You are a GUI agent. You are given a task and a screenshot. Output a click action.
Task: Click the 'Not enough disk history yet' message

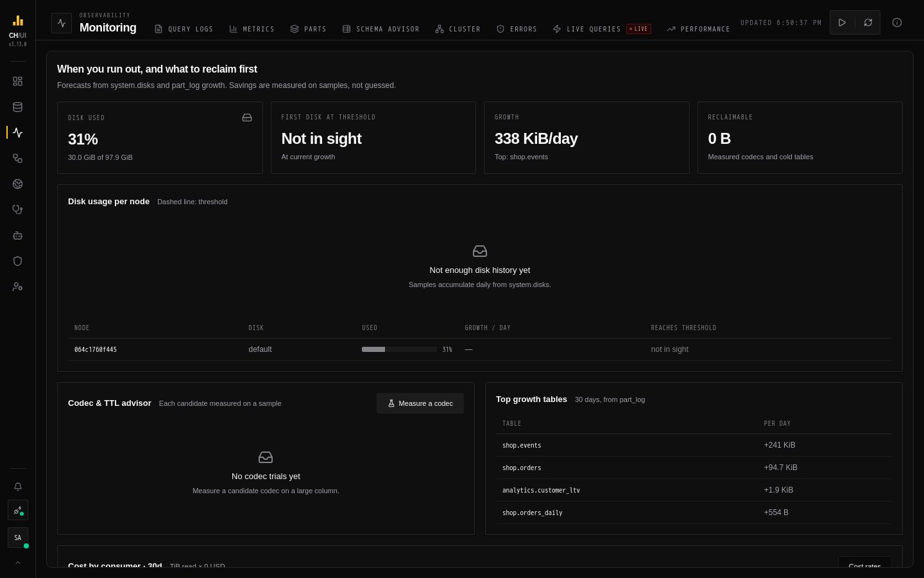click(x=480, y=270)
